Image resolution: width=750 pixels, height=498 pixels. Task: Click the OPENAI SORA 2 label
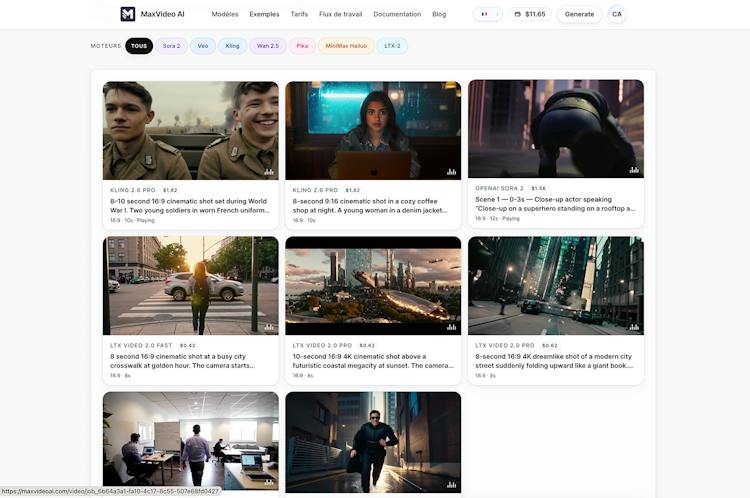pyautogui.click(x=499, y=188)
